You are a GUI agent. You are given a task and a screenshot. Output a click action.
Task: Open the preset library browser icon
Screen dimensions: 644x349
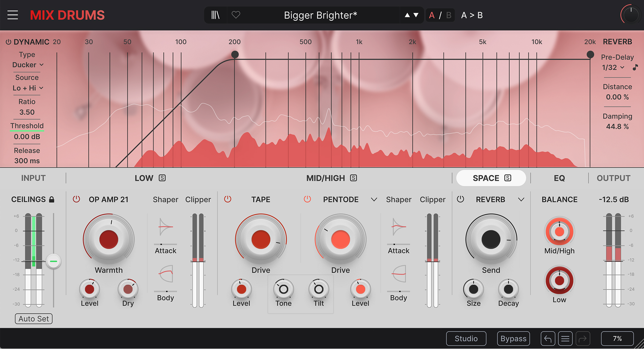[x=215, y=15]
